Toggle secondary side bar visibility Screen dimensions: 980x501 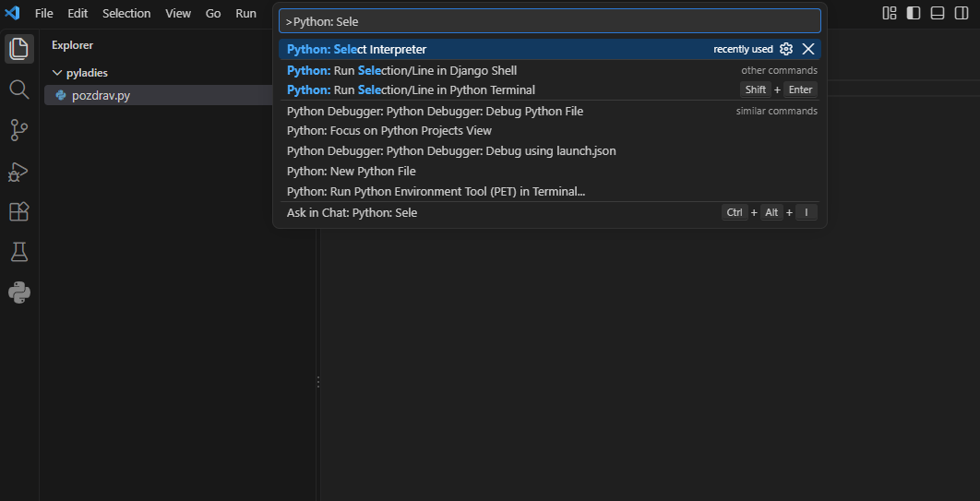962,13
